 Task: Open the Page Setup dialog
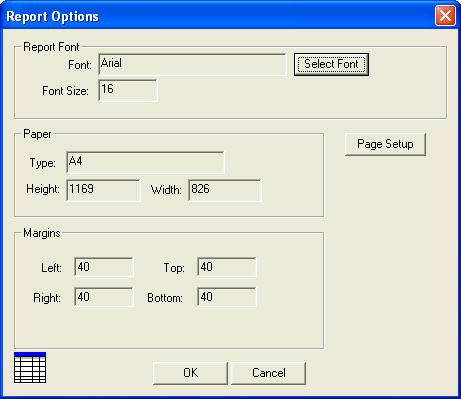click(x=385, y=144)
